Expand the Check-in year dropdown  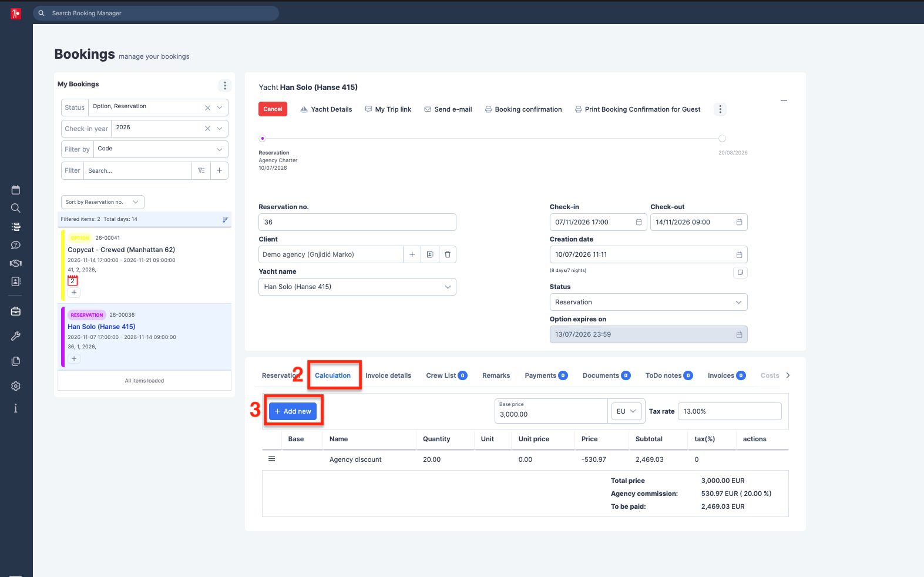[220, 129]
